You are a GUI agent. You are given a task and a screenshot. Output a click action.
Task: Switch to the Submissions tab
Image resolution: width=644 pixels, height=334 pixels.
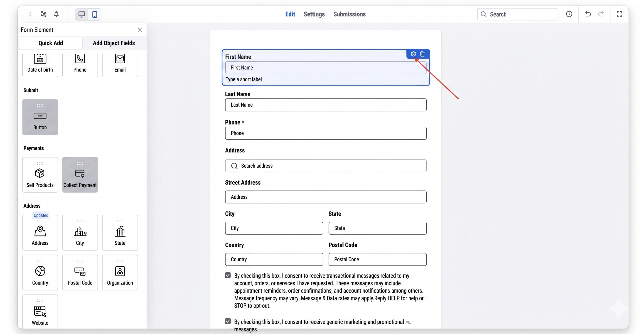[349, 14]
